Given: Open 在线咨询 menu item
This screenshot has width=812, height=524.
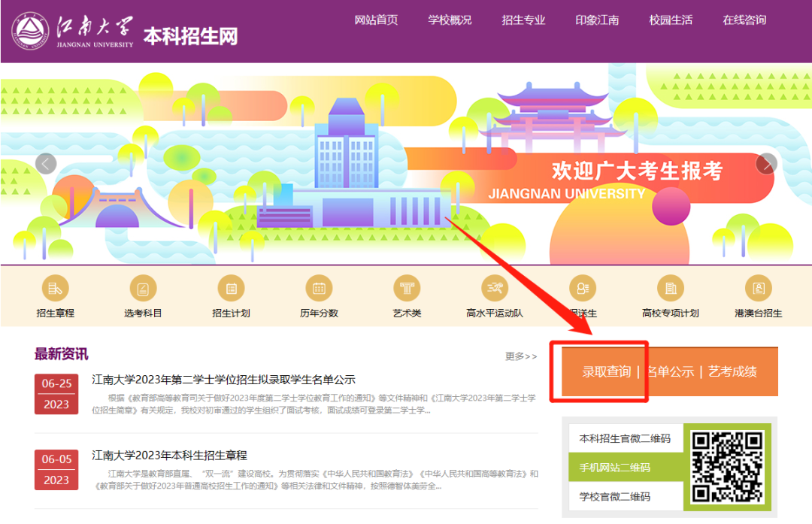Looking at the screenshot, I should [x=744, y=20].
